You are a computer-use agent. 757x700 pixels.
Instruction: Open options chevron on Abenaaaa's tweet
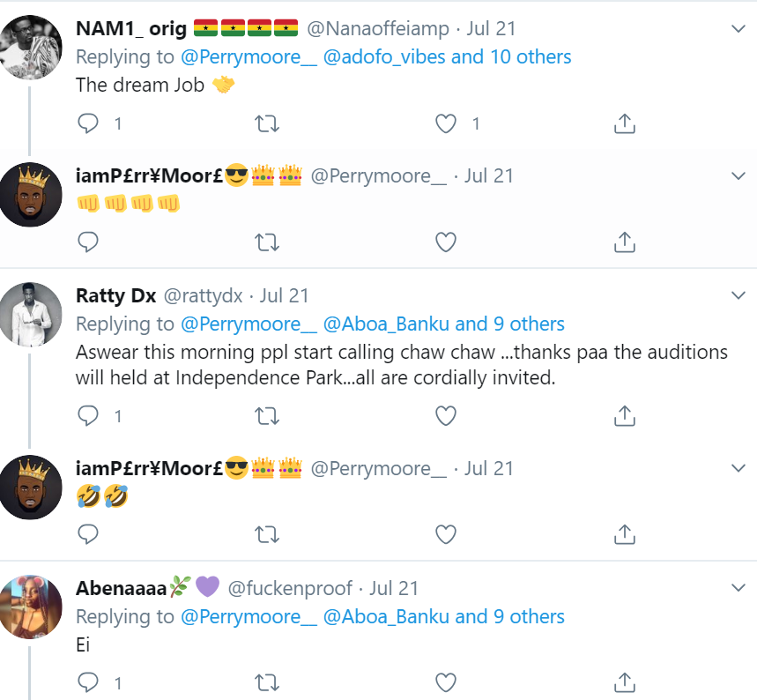(738, 588)
